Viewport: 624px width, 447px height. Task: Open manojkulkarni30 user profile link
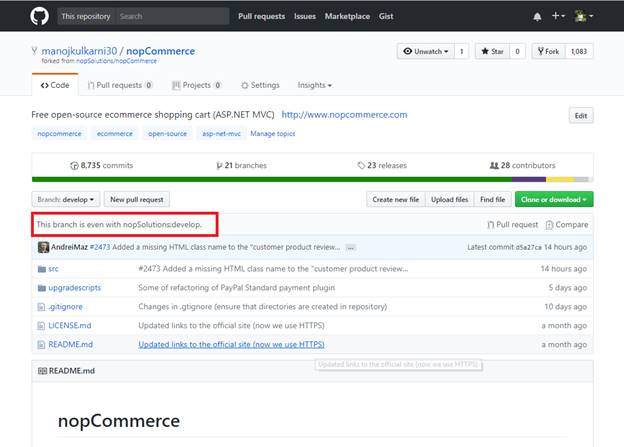[x=79, y=51]
